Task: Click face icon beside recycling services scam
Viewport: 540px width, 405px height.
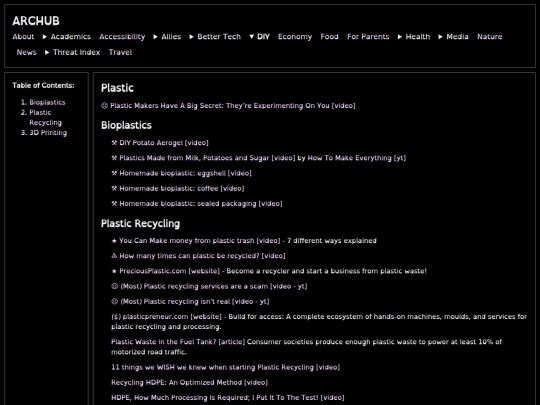Action: point(115,286)
